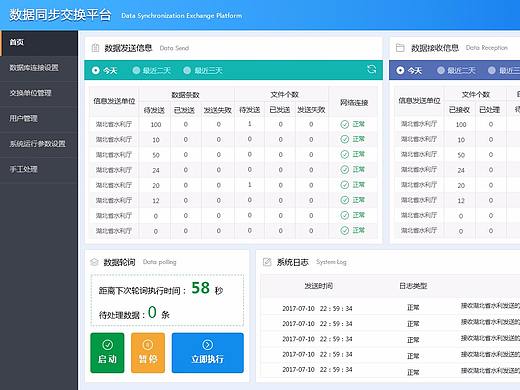Open 手工处理 in the sidebar
The width and height of the screenshot is (520, 390).
pyautogui.click(x=39, y=169)
